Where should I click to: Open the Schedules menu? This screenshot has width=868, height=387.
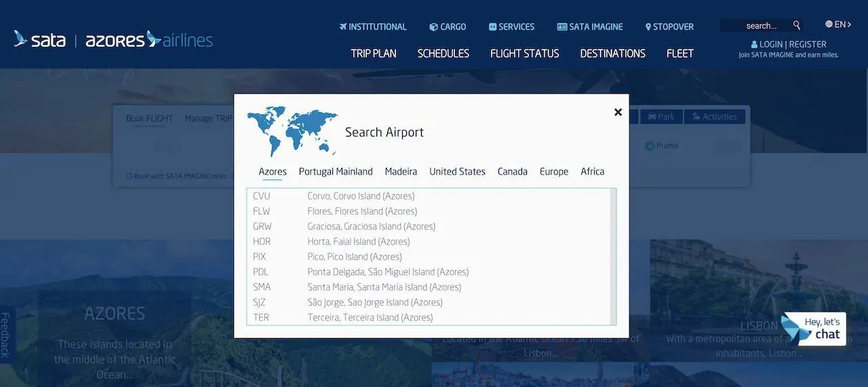(443, 53)
